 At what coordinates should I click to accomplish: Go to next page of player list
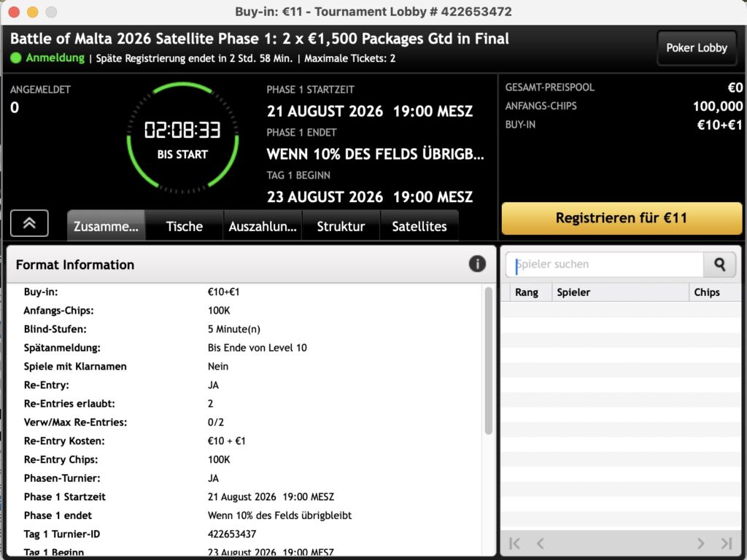[x=700, y=543]
